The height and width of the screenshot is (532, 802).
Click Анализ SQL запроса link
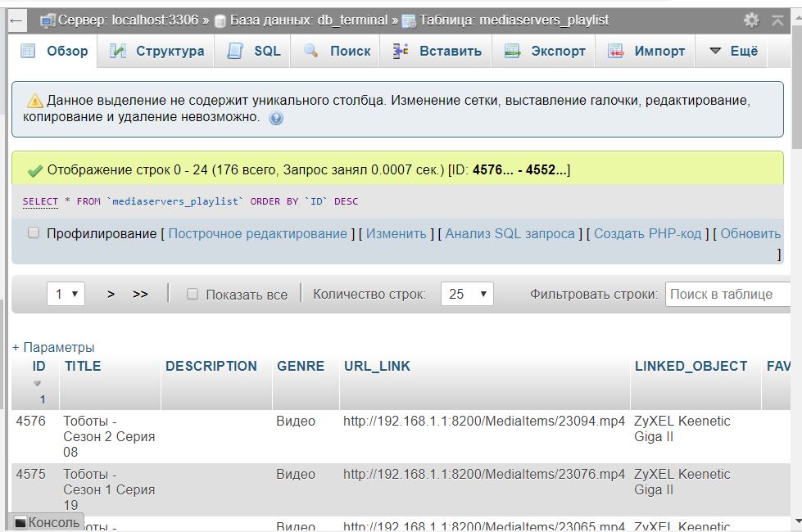[510, 233]
